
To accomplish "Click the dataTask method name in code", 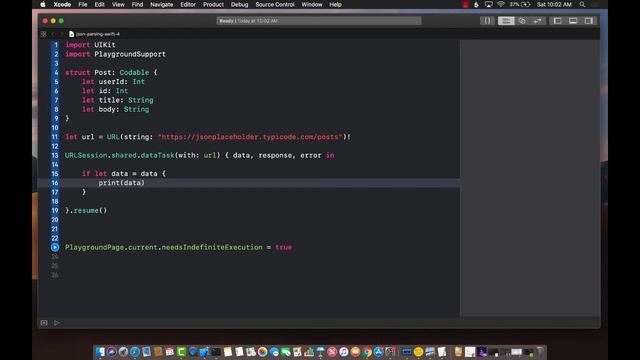I will point(158,156).
